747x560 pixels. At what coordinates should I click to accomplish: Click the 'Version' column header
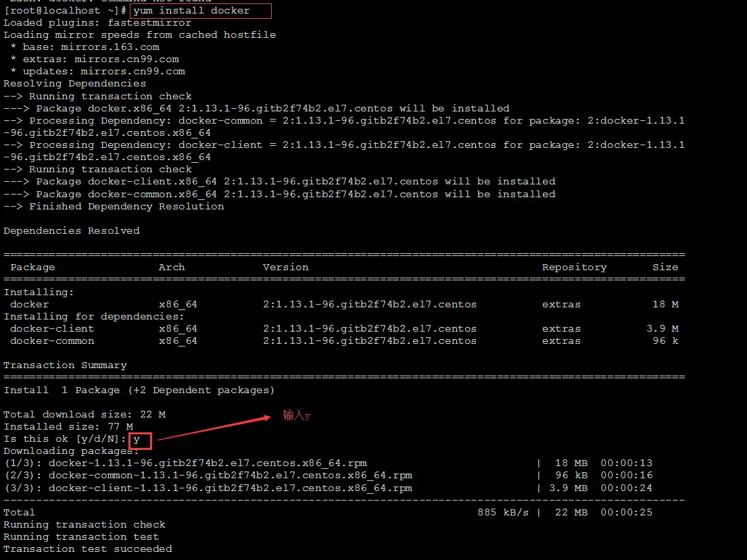coord(285,267)
